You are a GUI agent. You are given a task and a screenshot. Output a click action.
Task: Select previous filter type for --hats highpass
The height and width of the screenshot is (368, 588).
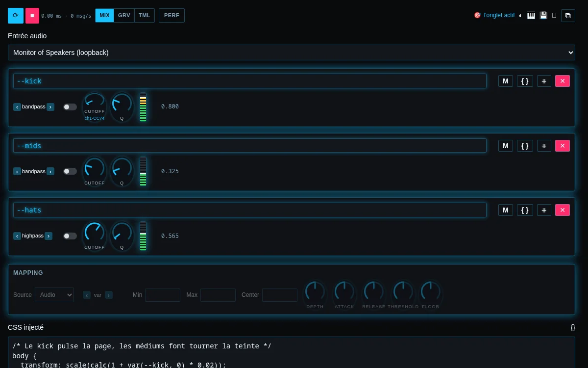tap(17, 236)
